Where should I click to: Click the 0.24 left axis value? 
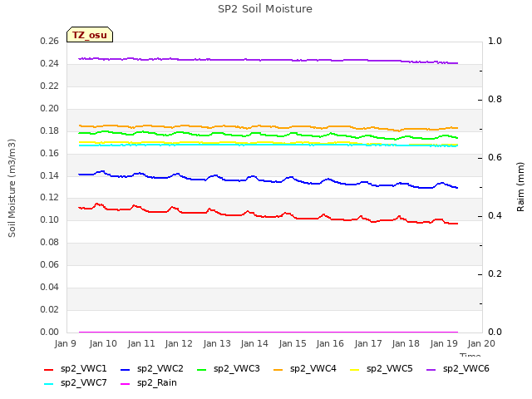[x=50, y=63]
